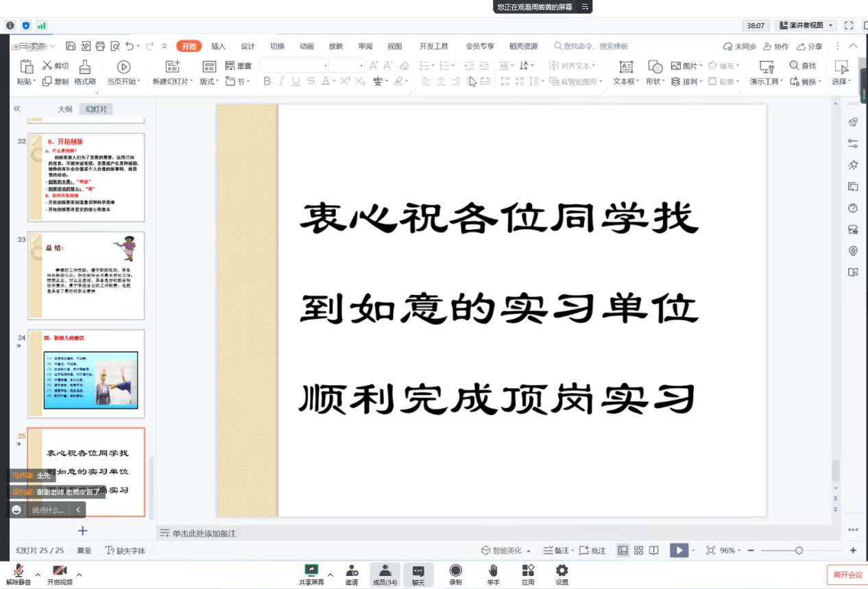Insert a text box (文本框)

[x=625, y=67]
